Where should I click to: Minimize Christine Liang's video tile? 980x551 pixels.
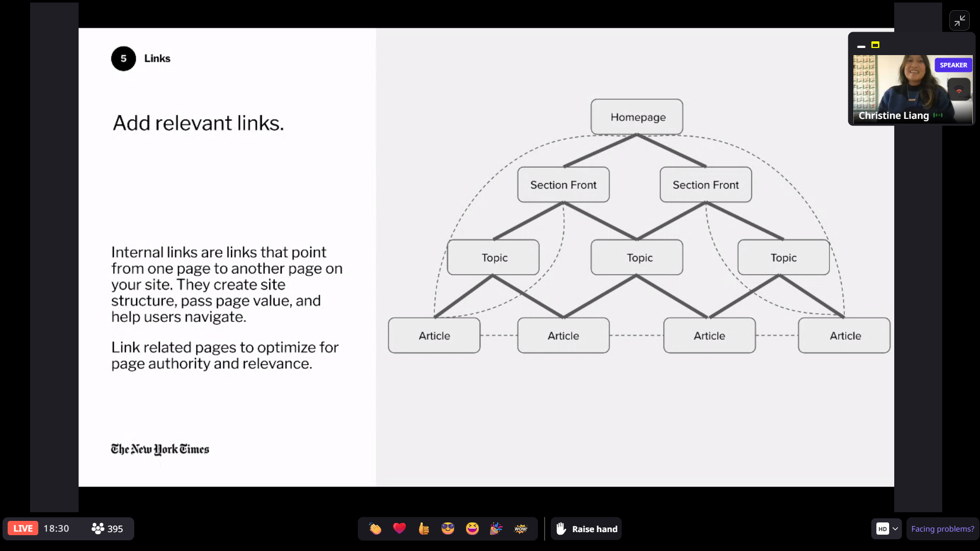pos(861,46)
